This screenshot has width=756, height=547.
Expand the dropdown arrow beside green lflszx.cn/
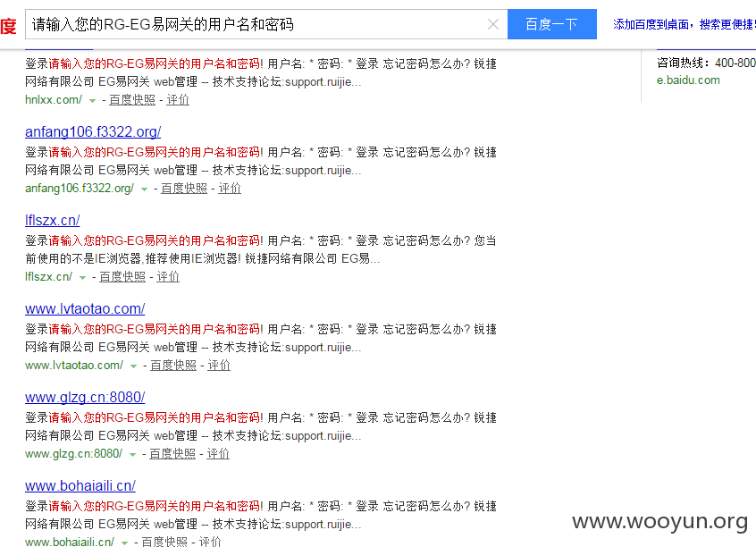82,277
